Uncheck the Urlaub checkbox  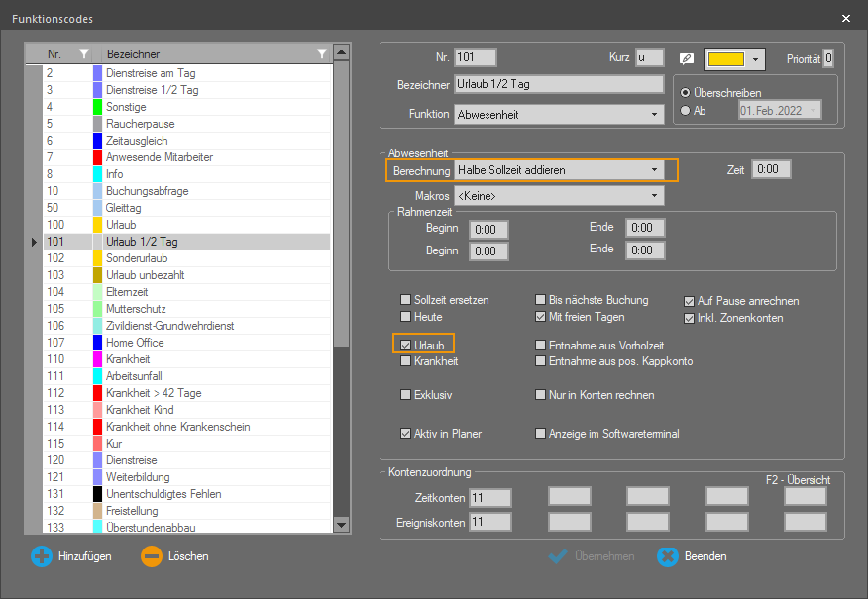pos(405,345)
